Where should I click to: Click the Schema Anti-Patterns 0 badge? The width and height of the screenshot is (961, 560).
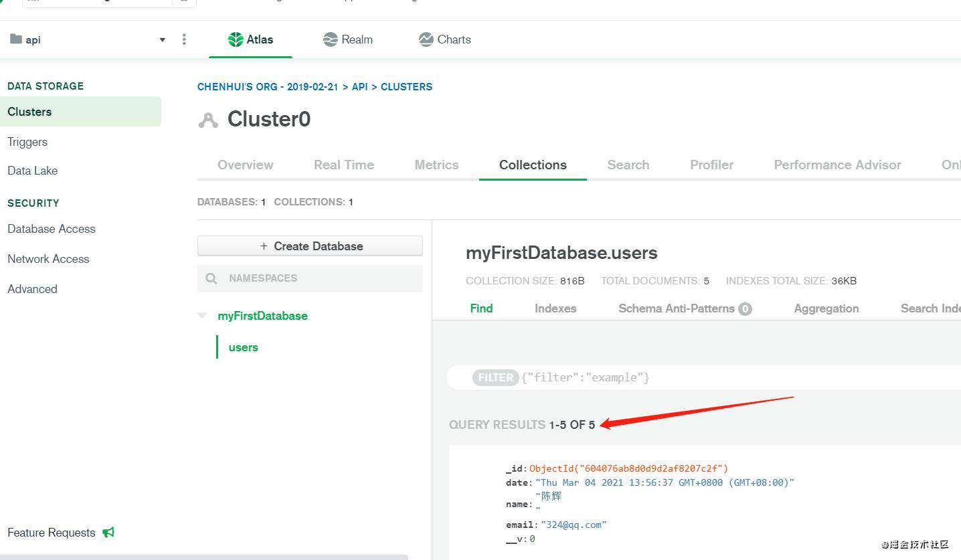[x=745, y=309]
